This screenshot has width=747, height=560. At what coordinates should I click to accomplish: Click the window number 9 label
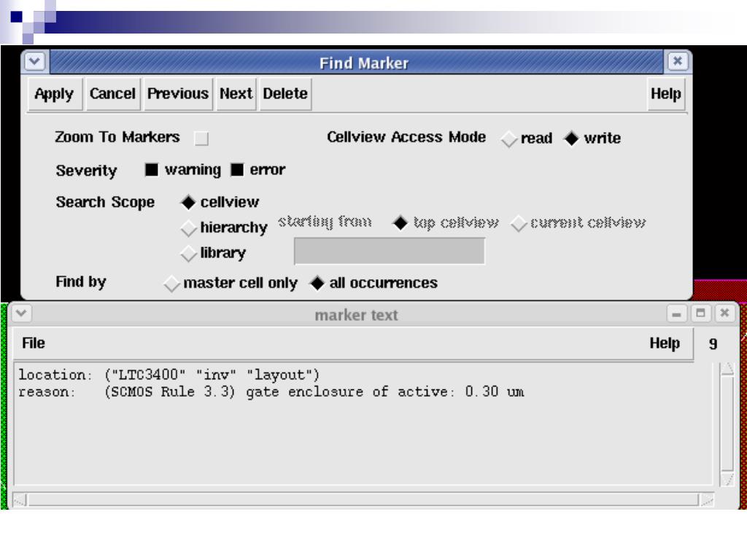[713, 344]
